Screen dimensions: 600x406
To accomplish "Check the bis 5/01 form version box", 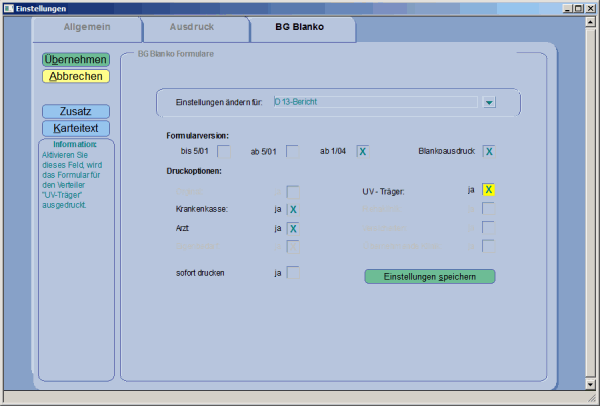I will 224,152.
